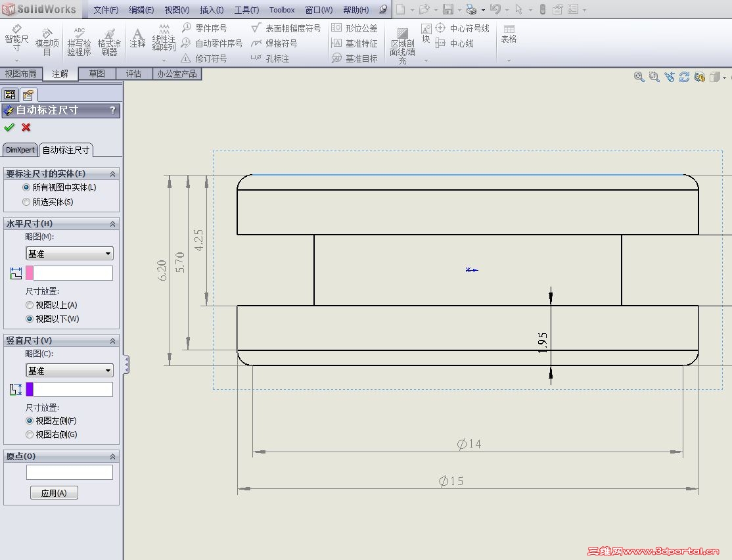Add a Centerline (中心线)

pos(454,43)
